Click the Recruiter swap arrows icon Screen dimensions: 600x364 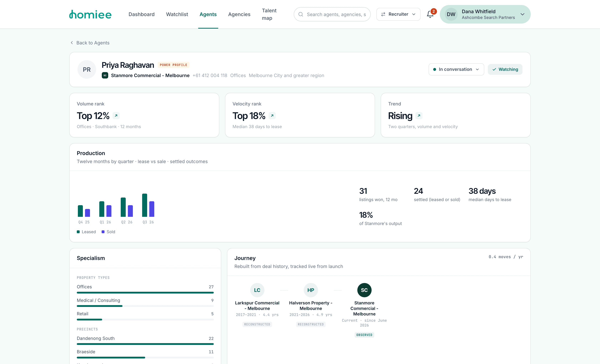tap(383, 14)
